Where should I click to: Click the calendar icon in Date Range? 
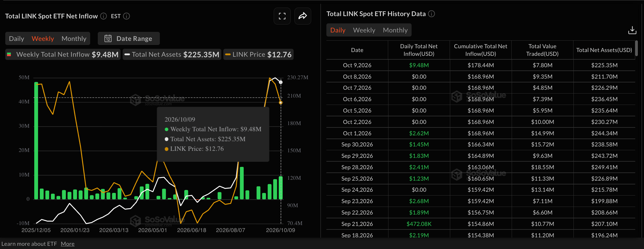tap(108, 39)
